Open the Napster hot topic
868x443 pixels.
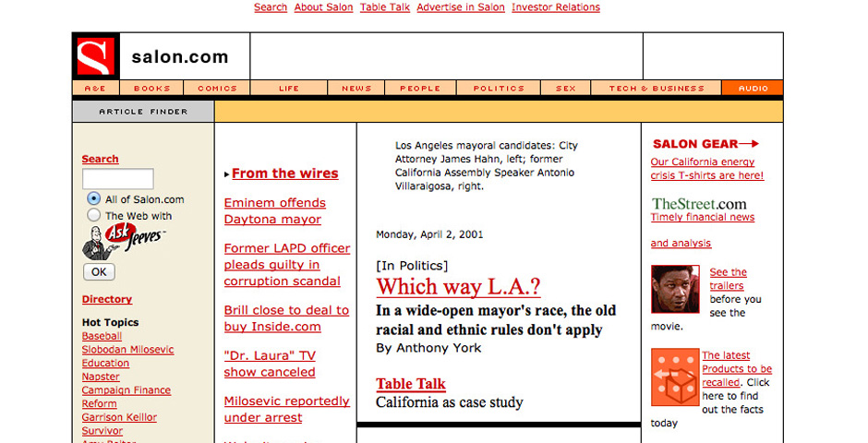101,377
